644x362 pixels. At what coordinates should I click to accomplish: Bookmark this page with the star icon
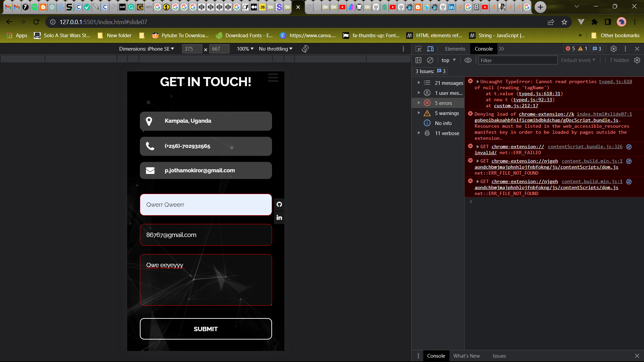pos(564,22)
